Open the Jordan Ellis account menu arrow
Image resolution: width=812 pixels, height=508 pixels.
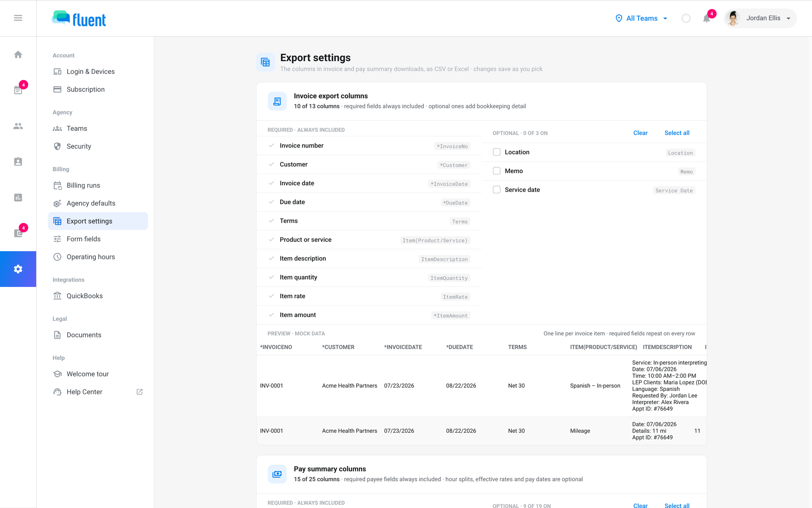coord(789,18)
